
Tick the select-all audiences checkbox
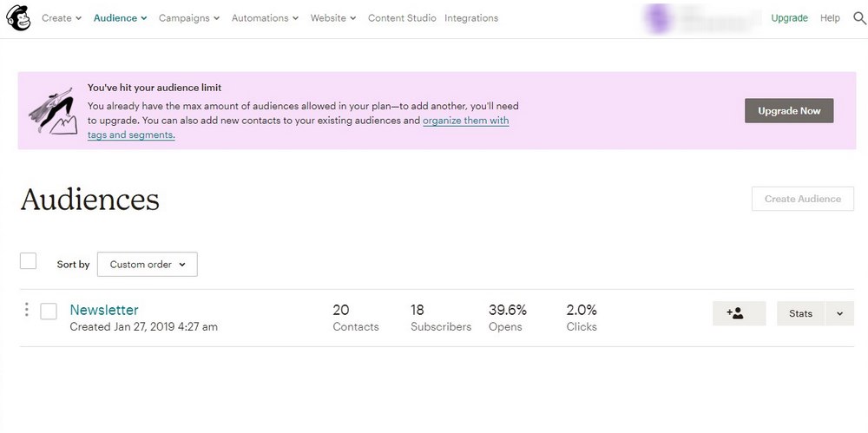click(29, 261)
